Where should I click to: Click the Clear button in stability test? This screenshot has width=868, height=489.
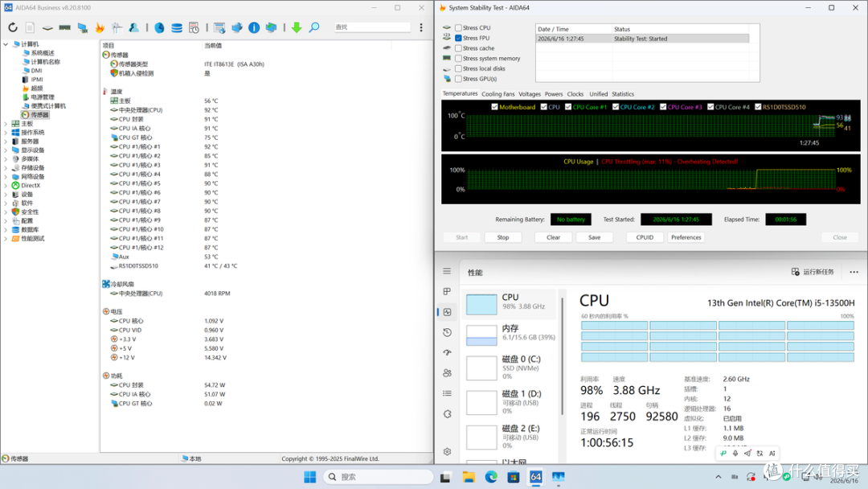[553, 237]
